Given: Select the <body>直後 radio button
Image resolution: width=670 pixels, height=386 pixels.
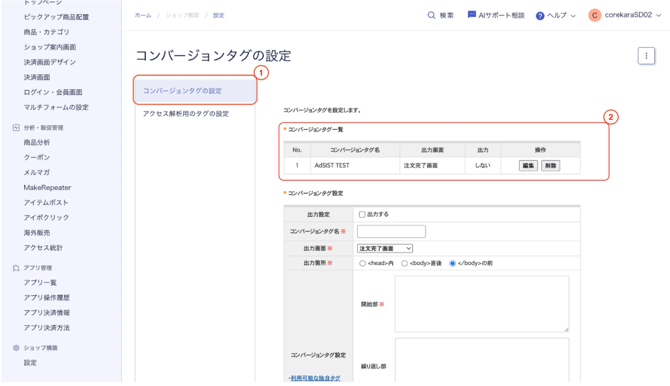Looking at the screenshot, I should click(x=404, y=263).
